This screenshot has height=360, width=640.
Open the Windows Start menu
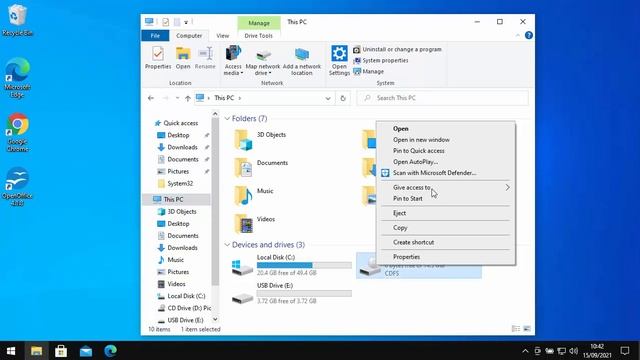pyautogui.click(x=11, y=351)
